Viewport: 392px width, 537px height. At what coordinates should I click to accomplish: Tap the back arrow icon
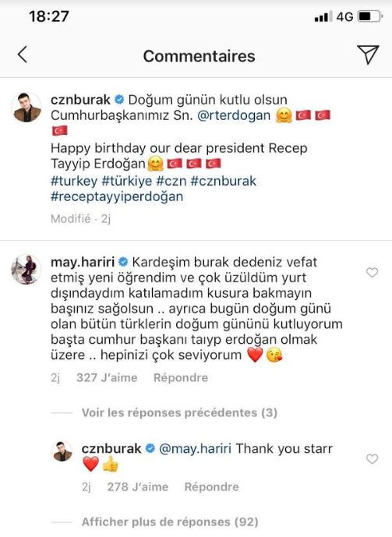pos(23,55)
